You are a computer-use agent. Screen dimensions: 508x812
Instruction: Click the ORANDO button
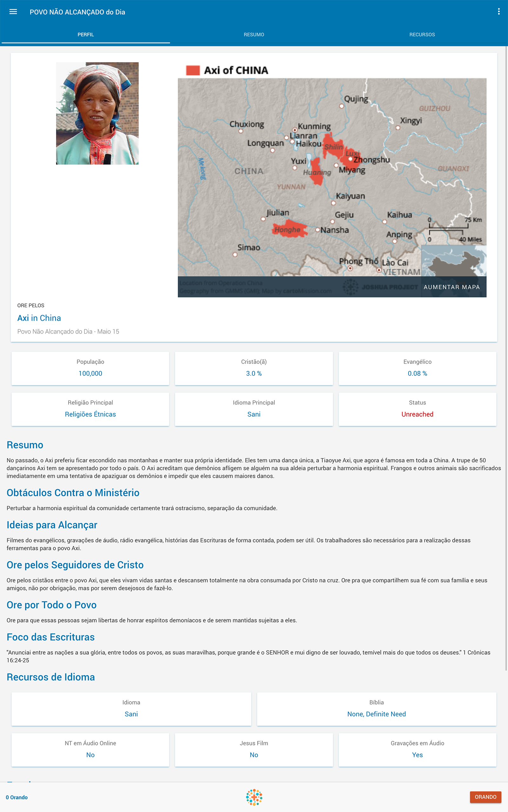click(x=485, y=797)
